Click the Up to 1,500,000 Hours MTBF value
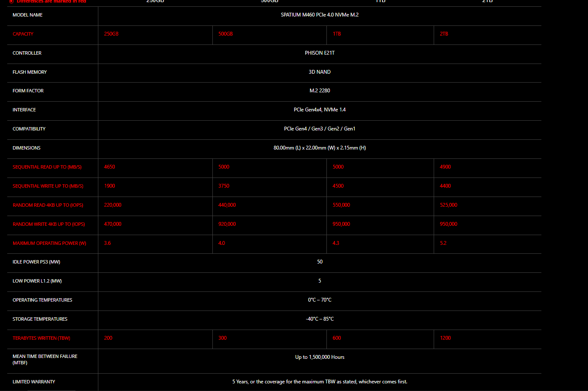The image size is (588, 391). 320,357
